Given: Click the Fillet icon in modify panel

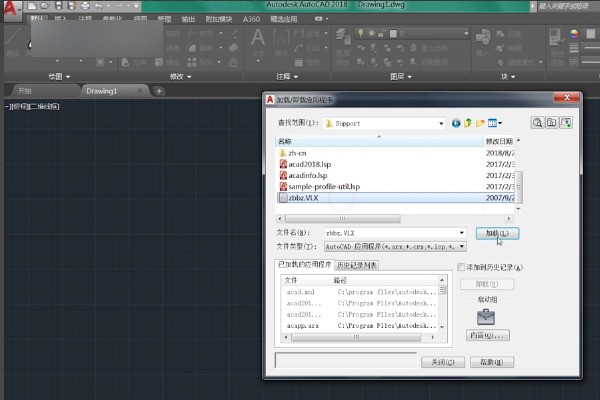Looking at the screenshot, I should point(192,48).
